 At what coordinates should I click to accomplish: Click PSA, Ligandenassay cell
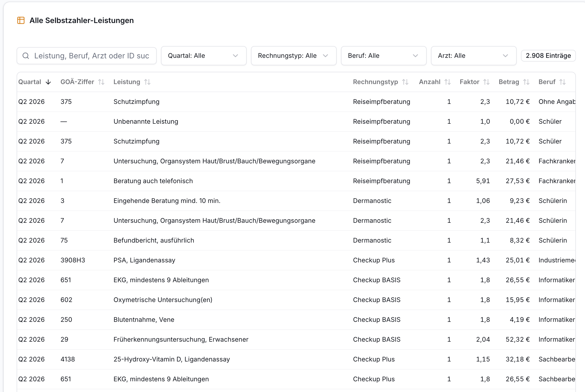click(144, 260)
